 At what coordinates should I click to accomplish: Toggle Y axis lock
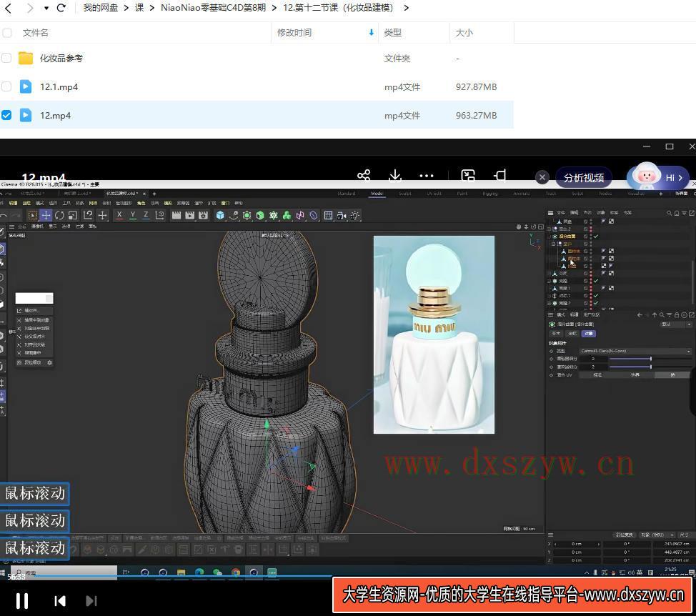coord(133,216)
